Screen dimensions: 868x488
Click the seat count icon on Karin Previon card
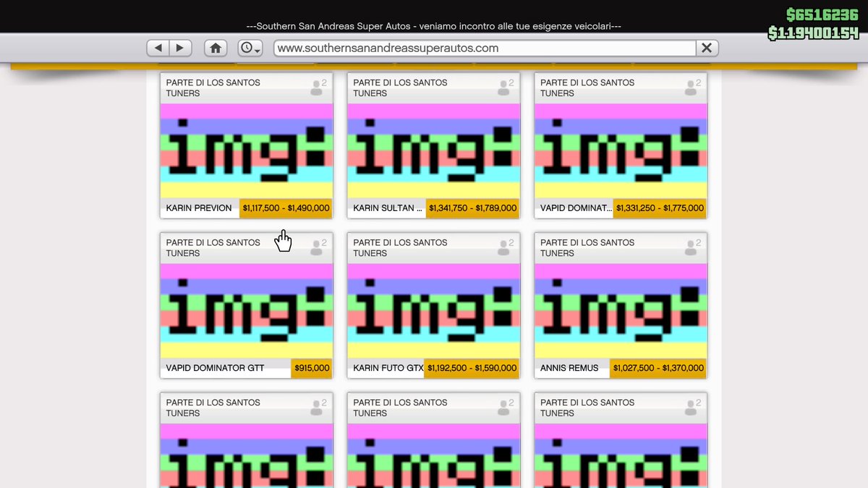pos(318,87)
